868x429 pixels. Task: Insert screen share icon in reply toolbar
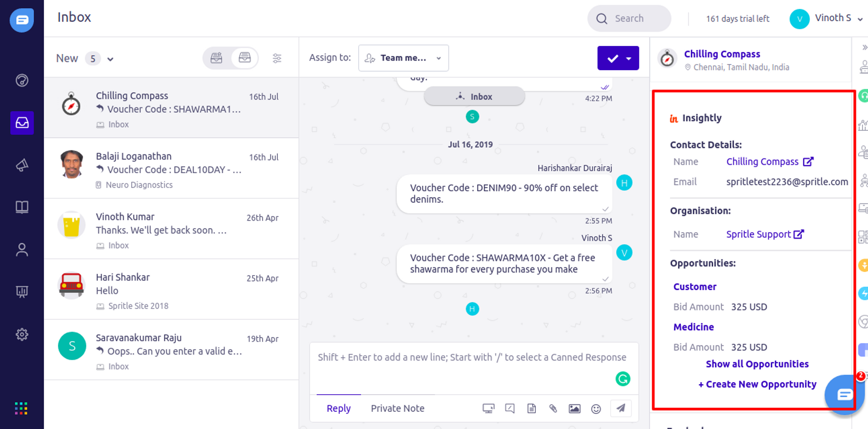pos(488,408)
